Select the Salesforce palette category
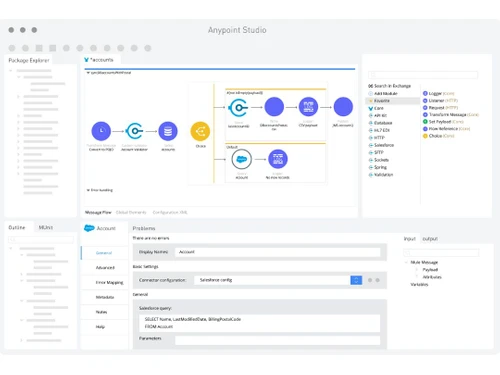 point(384,145)
